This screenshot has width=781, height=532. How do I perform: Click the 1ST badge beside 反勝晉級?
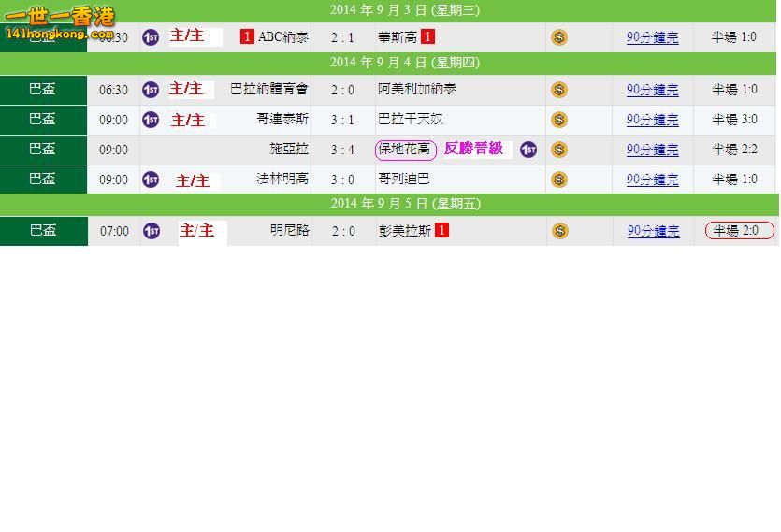pyautogui.click(x=528, y=150)
